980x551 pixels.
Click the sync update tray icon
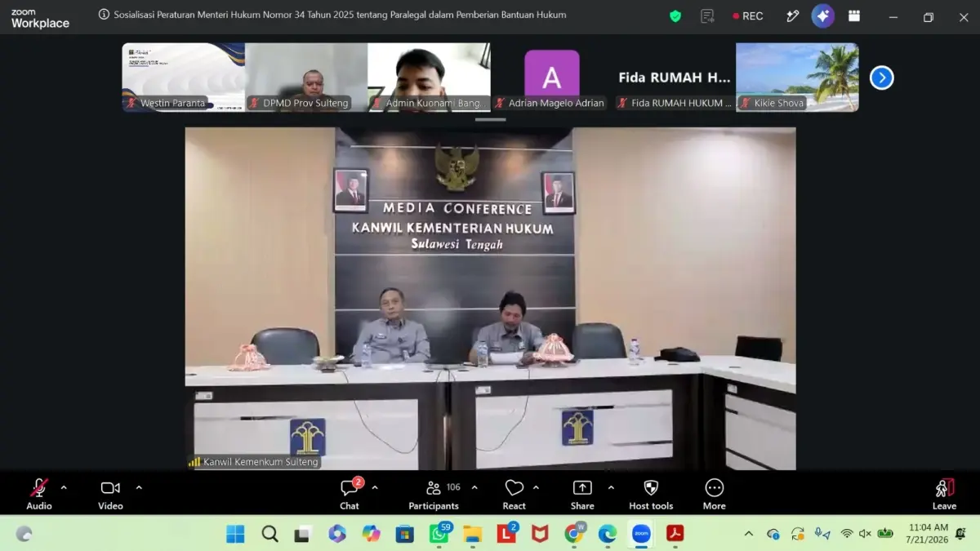point(798,534)
